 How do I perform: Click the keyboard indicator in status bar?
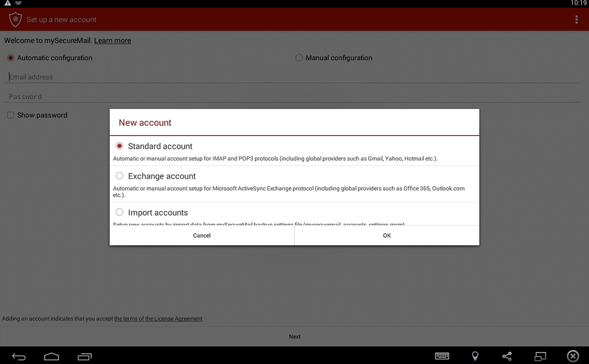point(18,3)
